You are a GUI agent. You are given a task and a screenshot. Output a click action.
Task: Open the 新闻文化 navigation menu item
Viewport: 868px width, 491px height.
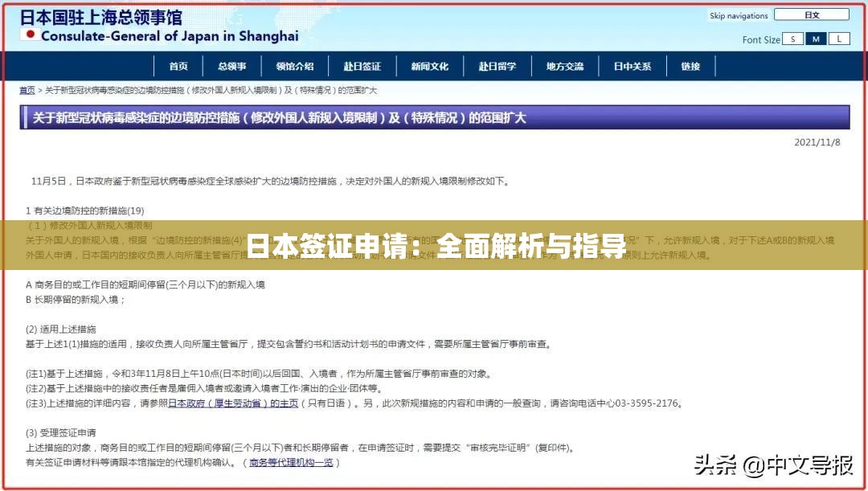coord(431,66)
